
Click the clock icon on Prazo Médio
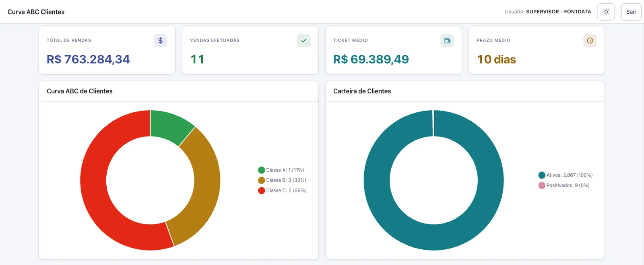[x=590, y=40]
